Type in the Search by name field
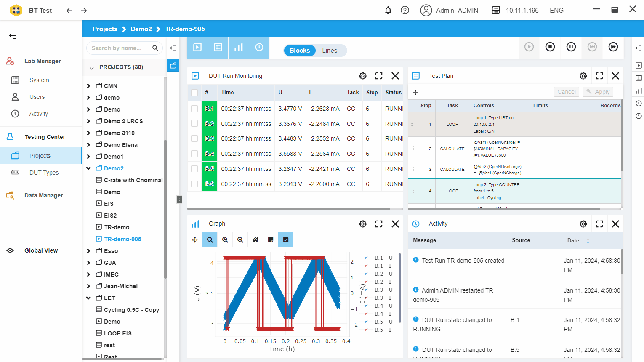Screen dimensions: 644x362 [120, 48]
